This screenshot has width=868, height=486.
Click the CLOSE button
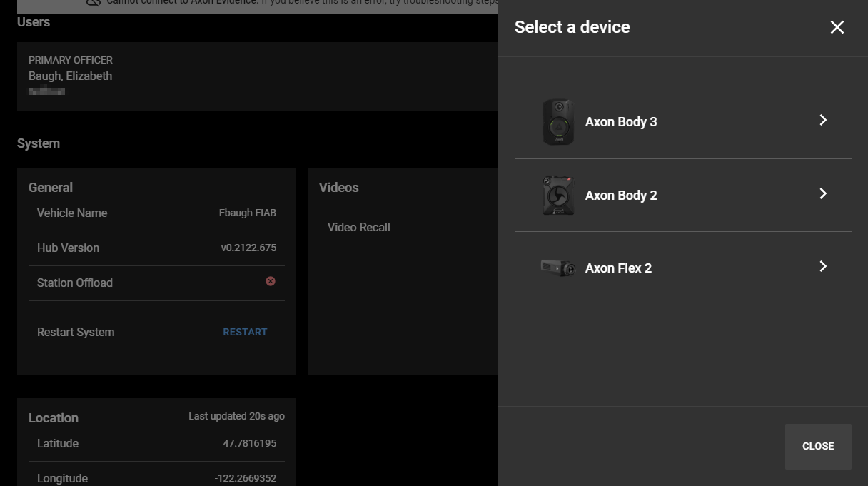pos(818,446)
